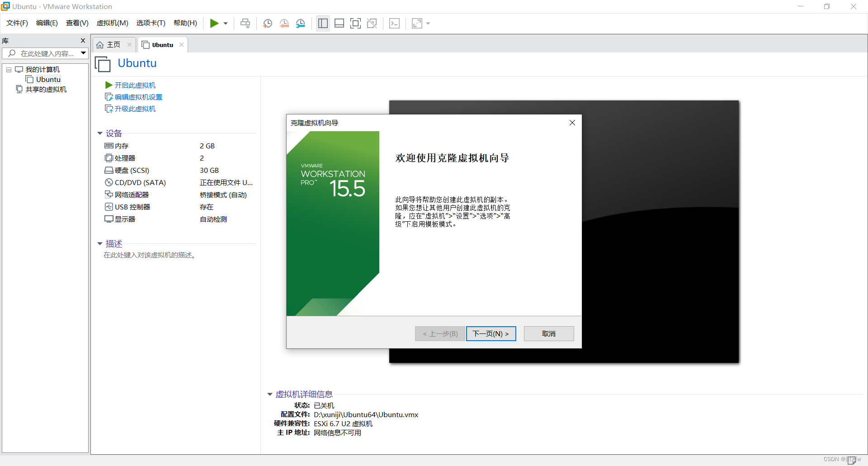Open the library search dropdown arrow
The image size is (868, 466).
coord(84,53)
